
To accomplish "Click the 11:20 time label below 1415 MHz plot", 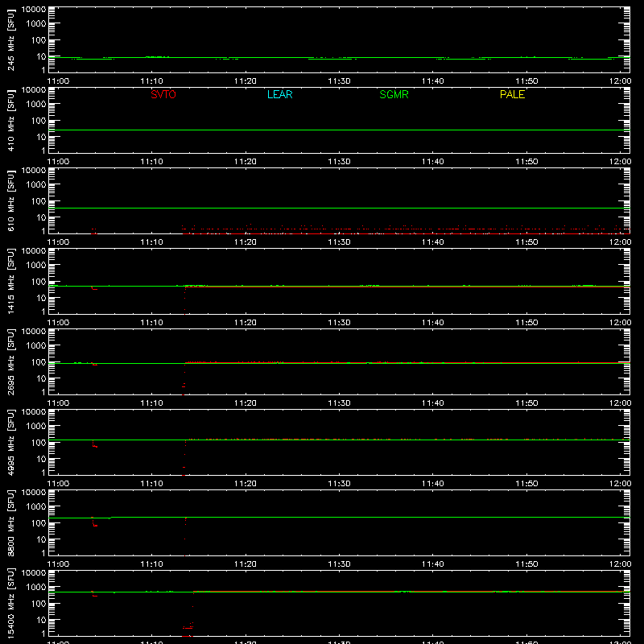I will click(x=246, y=323).
